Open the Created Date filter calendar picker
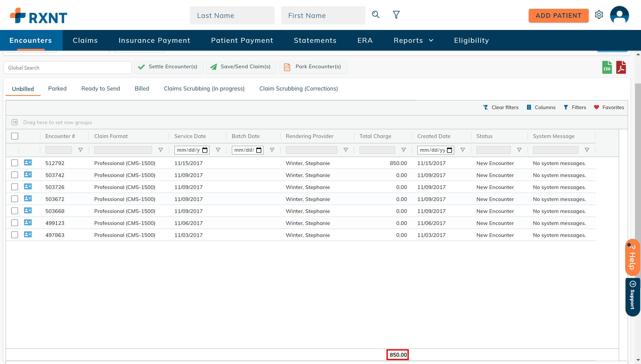 pyautogui.click(x=449, y=150)
